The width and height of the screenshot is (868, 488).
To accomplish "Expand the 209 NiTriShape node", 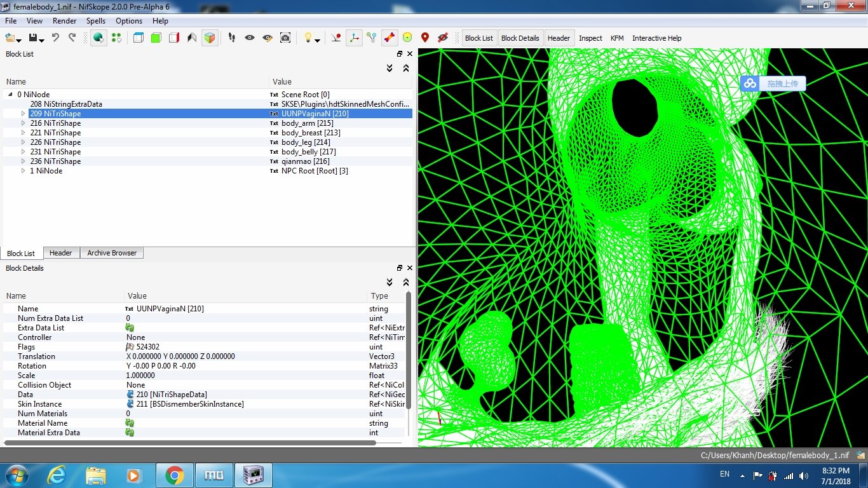I will click(x=24, y=114).
